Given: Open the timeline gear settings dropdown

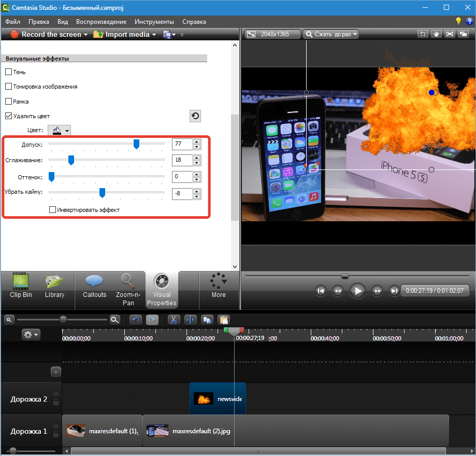Looking at the screenshot, I should 31,335.
